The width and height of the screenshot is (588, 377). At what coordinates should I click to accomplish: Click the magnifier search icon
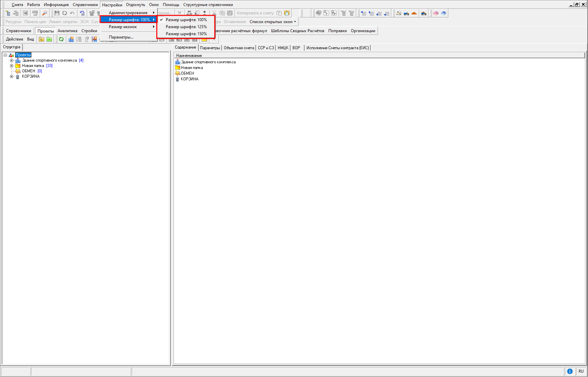pos(45,13)
